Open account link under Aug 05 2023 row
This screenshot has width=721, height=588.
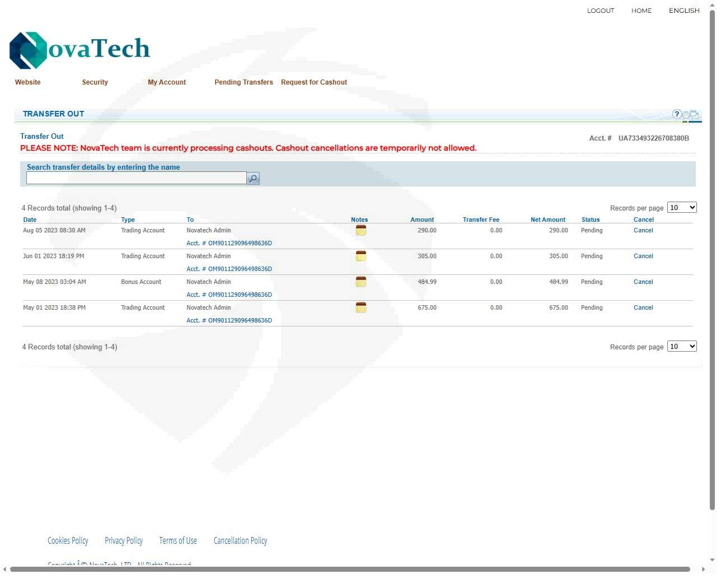click(229, 243)
